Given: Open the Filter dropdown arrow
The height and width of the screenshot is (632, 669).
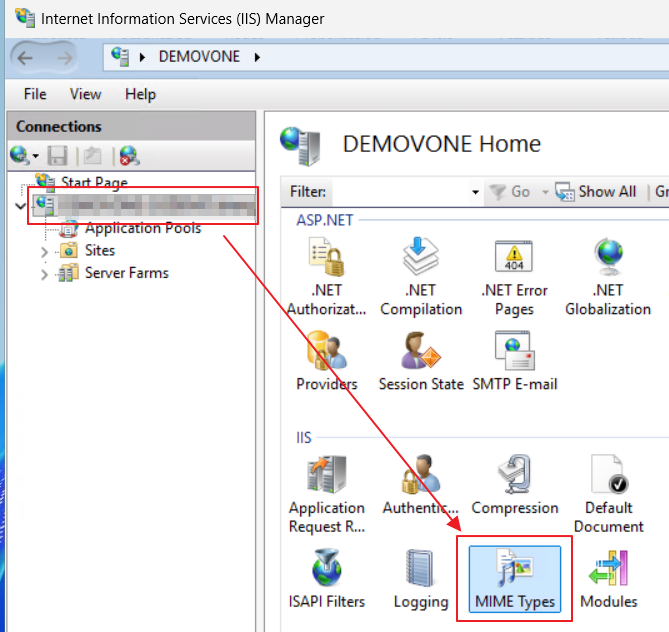Looking at the screenshot, I should [475, 192].
